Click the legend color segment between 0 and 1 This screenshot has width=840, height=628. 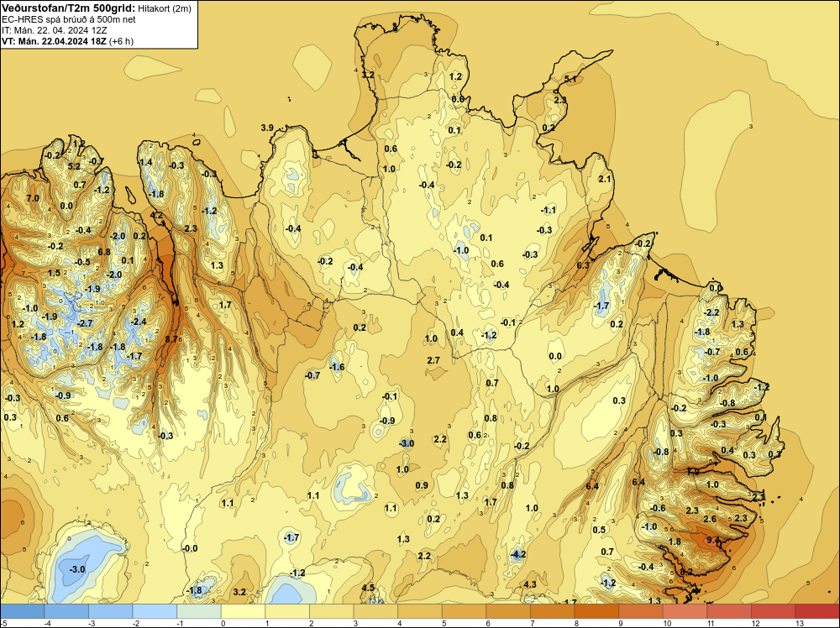pyautogui.click(x=243, y=611)
